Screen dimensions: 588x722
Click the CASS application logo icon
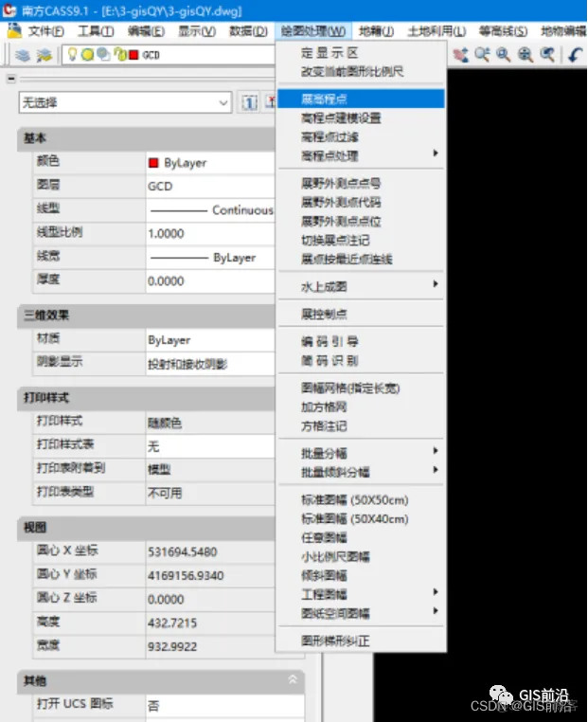9,10
